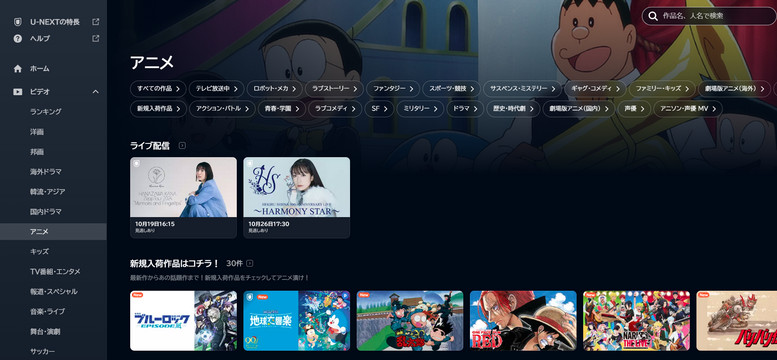Open the ONE PIECE FILM RED thumbnail

[x=523, y=321]
